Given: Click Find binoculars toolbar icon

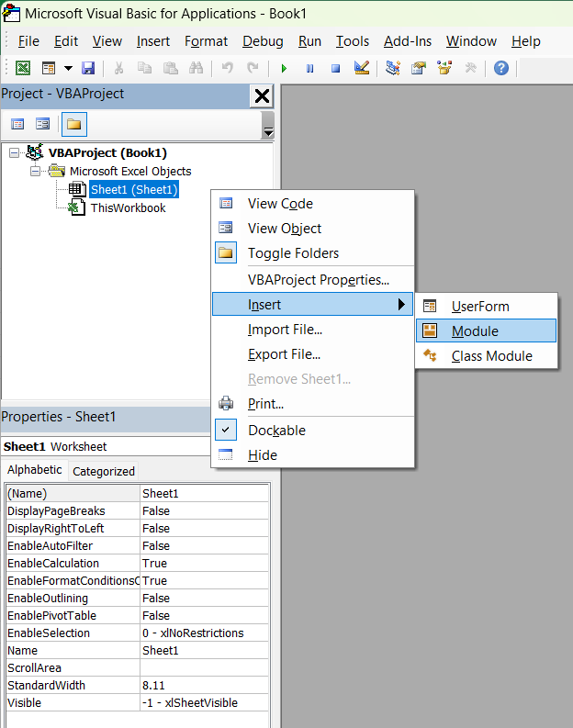Looking at the screenshot, I should point(196,68).
